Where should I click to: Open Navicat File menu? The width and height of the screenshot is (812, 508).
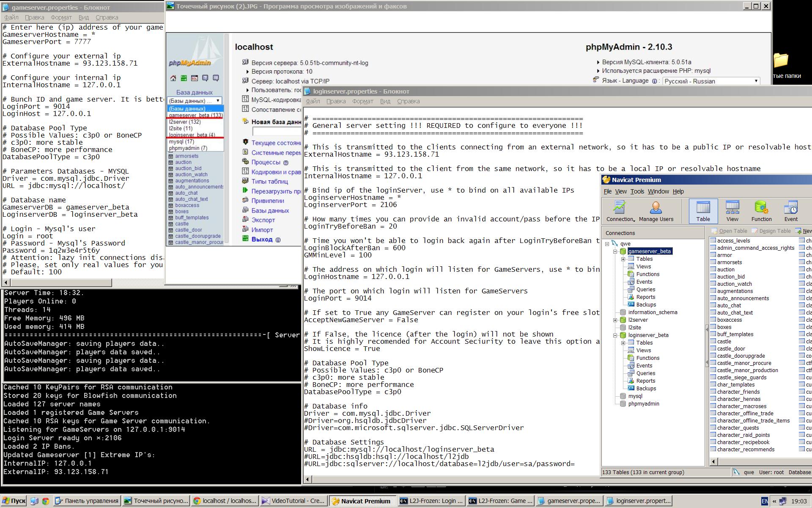tap(607, 191)
